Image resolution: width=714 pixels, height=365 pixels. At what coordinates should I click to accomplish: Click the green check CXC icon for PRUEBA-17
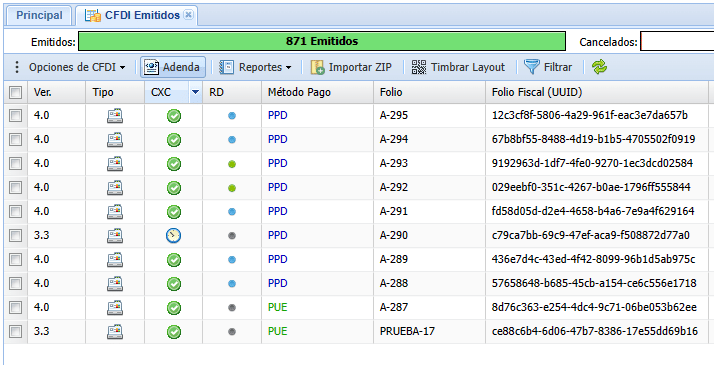tap(173, 332)
